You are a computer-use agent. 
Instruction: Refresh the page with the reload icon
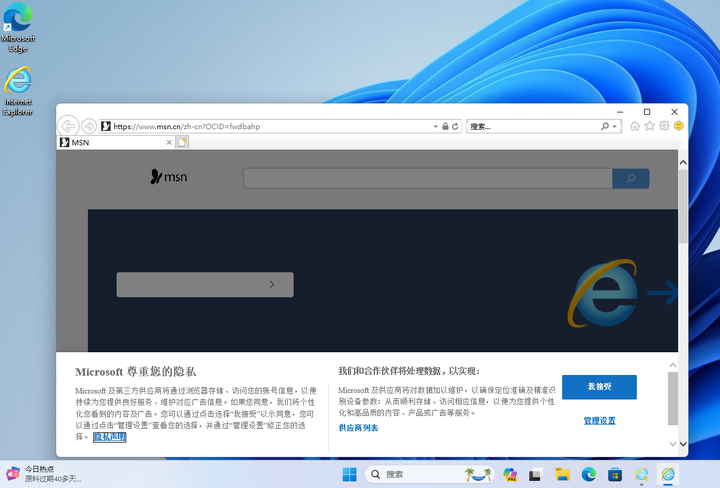click(455, 126)
